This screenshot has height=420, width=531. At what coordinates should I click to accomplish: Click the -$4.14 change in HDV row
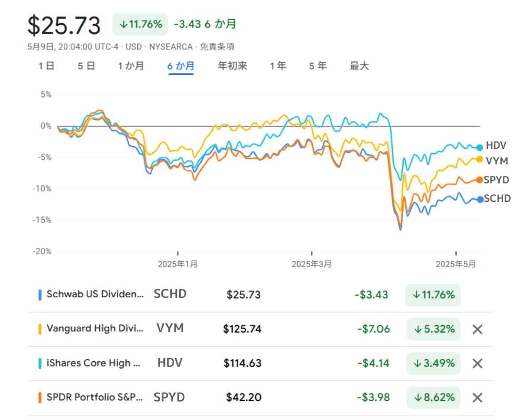coord(373,363)
